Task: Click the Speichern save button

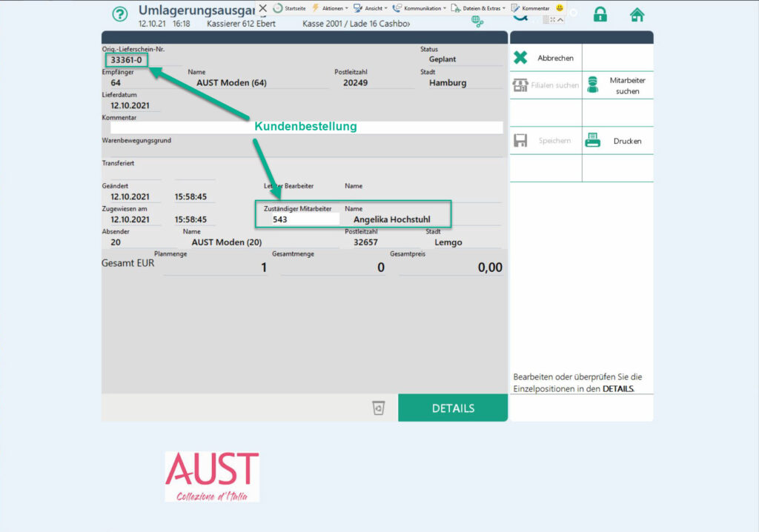Action: (x=546, y=141)
